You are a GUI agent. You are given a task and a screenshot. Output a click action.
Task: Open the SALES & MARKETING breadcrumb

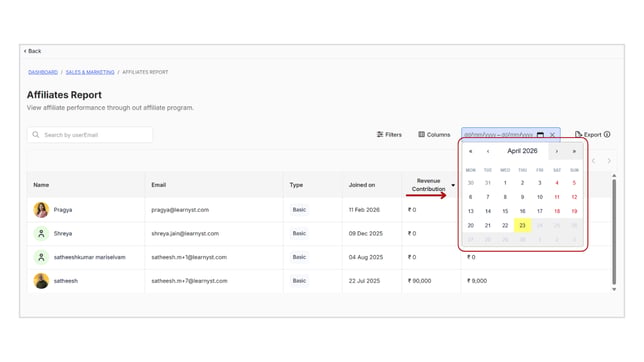tap(90, 72)
